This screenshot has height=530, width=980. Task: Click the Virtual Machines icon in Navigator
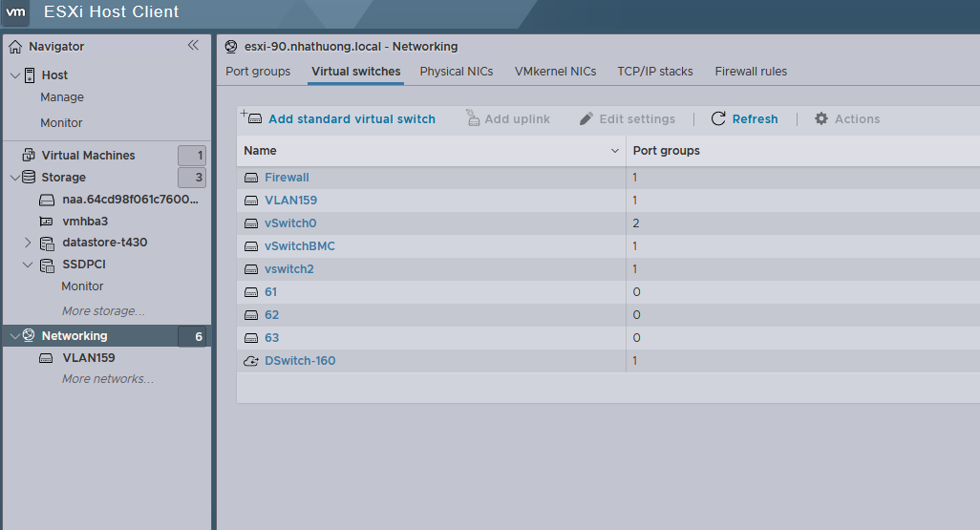pos(28,156)
